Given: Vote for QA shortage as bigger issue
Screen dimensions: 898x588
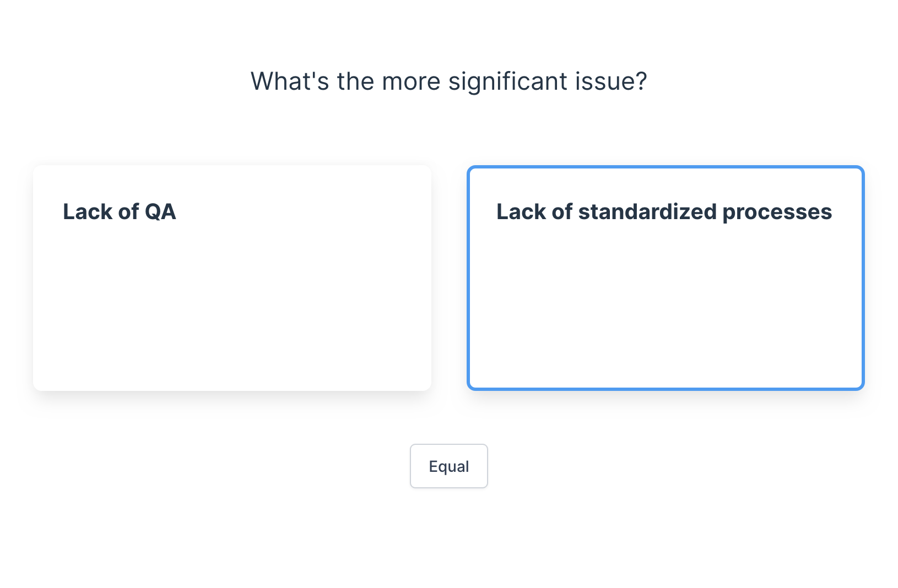Looking at the screenshot, I should 232,278.
